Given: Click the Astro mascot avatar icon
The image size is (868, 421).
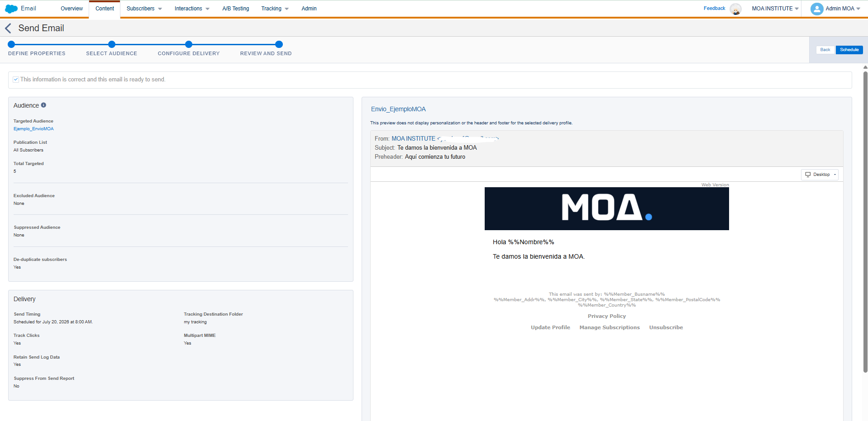Looking at the screenshot, I should tap(736, 9).
